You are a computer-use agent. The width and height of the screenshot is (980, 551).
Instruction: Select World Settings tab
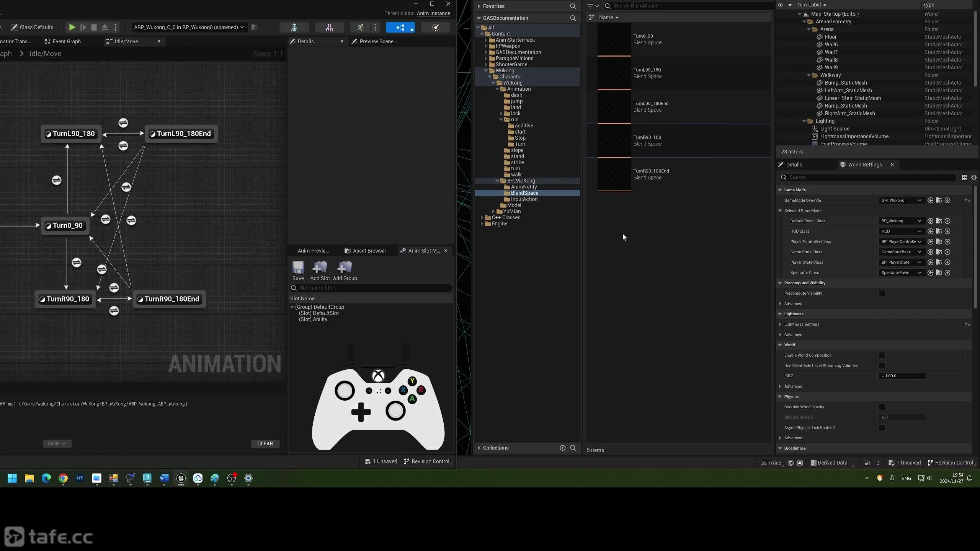pyautogui.click(x=864, y=165)
